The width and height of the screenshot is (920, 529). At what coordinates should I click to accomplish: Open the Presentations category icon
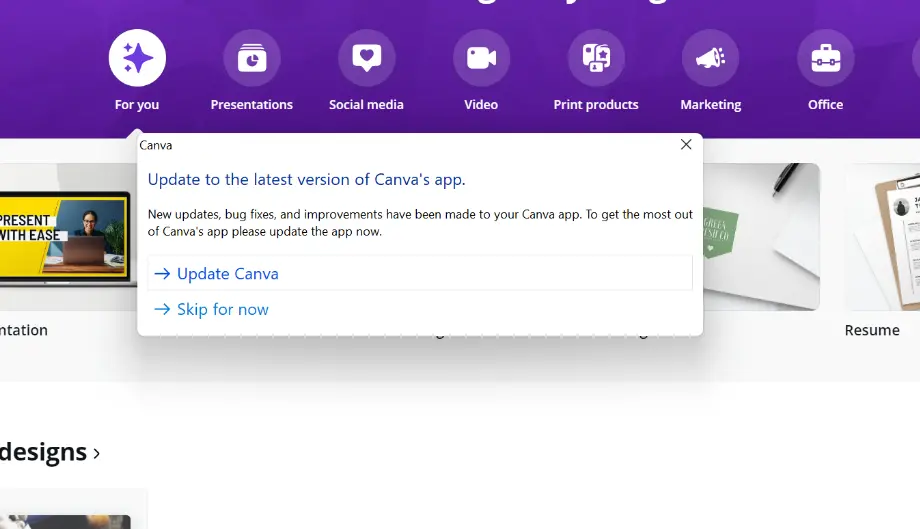pyautogui.click(x=252, y=58)
